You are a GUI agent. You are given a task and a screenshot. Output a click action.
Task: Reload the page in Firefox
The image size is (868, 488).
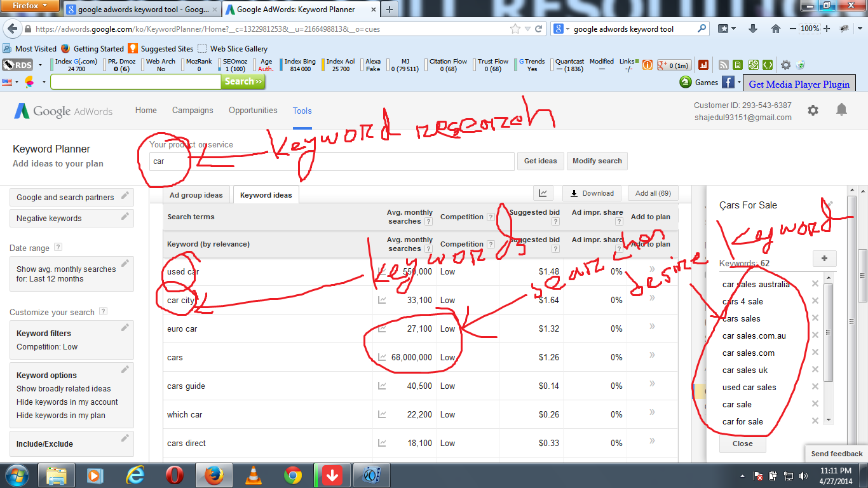tap(539, 29)
